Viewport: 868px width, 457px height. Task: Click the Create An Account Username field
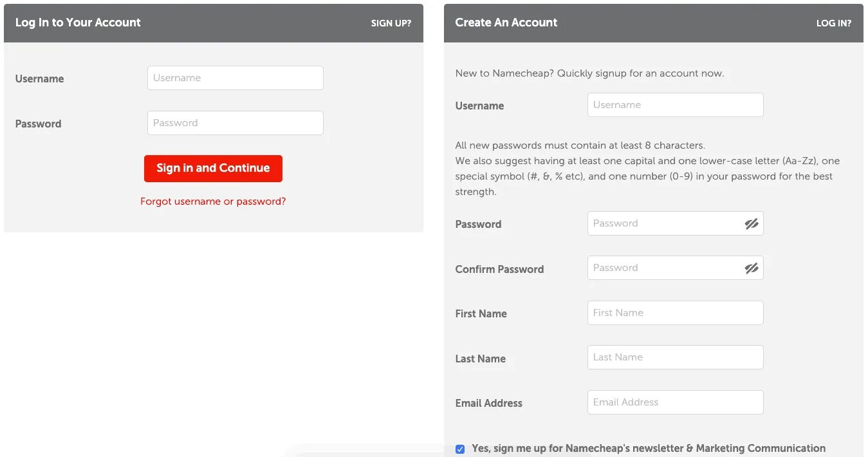[675, 105]
